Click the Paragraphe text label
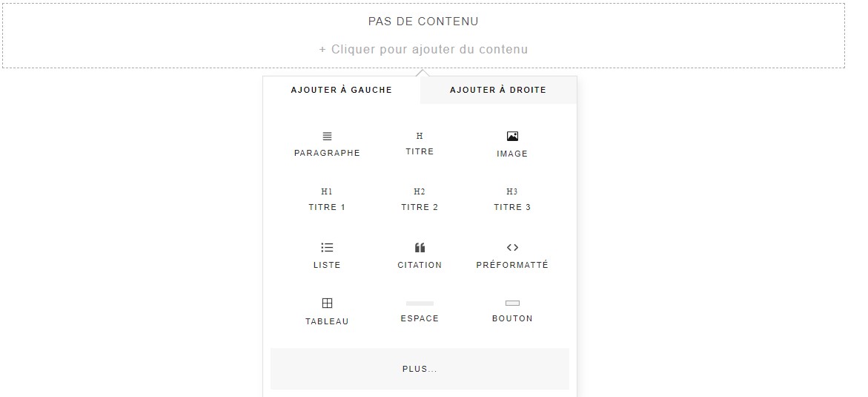 point(327,153)
